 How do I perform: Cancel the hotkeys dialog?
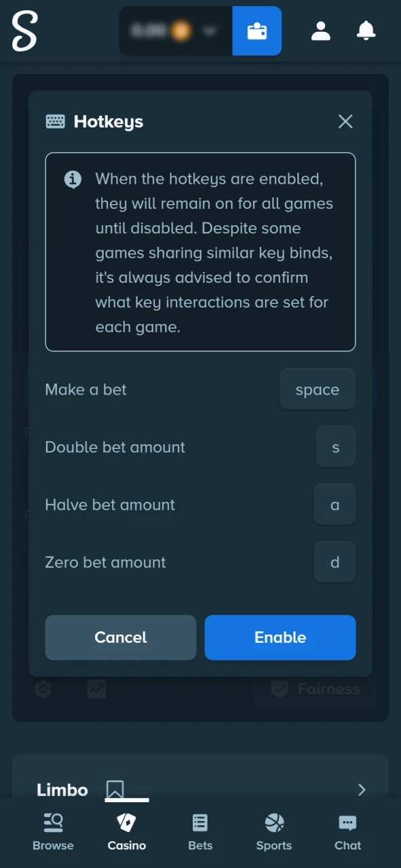[x=120, y=637]
